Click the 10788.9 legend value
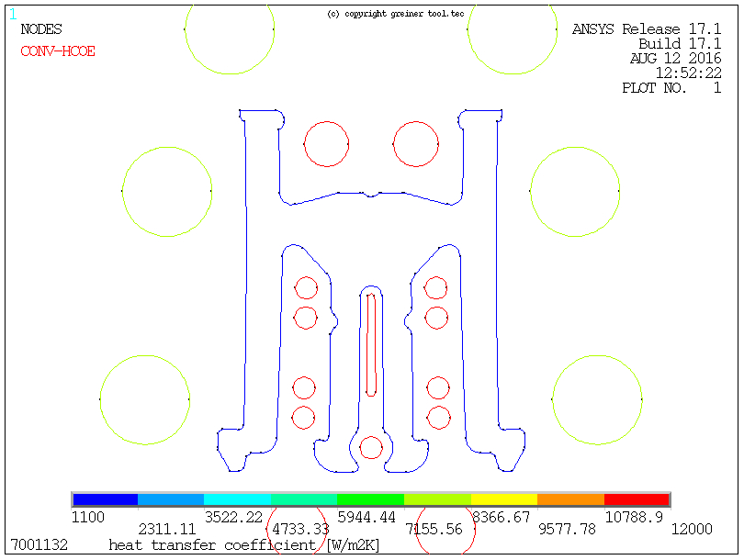The image size is (744, 560). [634, 517]
